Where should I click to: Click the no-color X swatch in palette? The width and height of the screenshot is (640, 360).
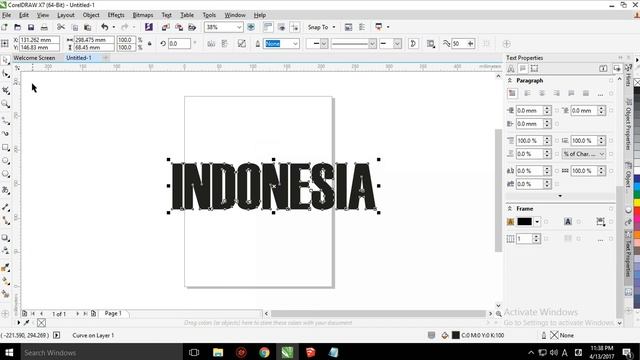637,82
